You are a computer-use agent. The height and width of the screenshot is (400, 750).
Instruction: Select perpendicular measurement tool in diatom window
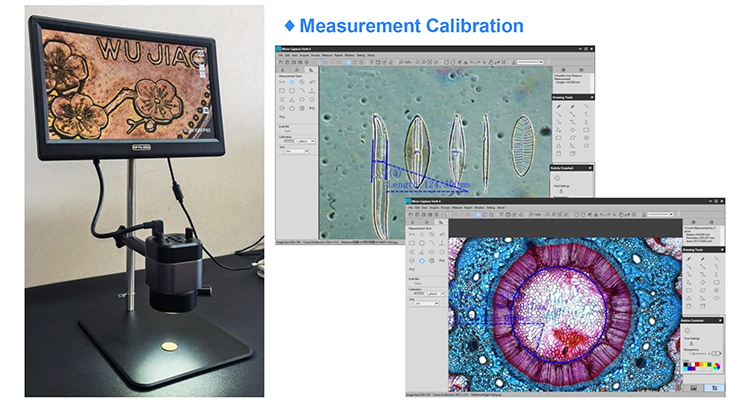(x=312, y=91)
